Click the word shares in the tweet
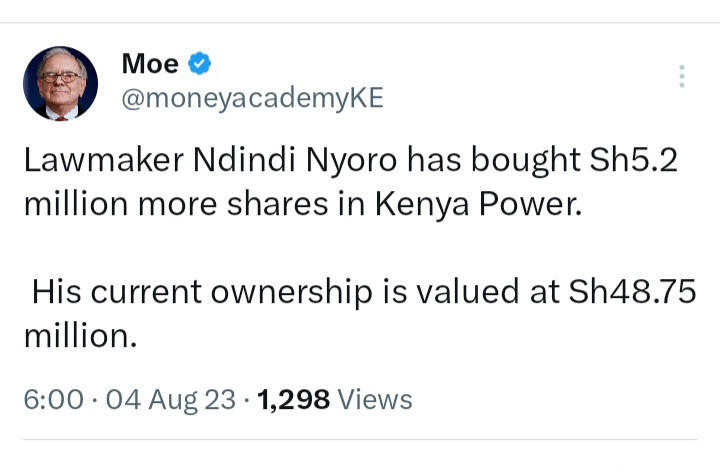720x472 pixels. tap(302, 204)
